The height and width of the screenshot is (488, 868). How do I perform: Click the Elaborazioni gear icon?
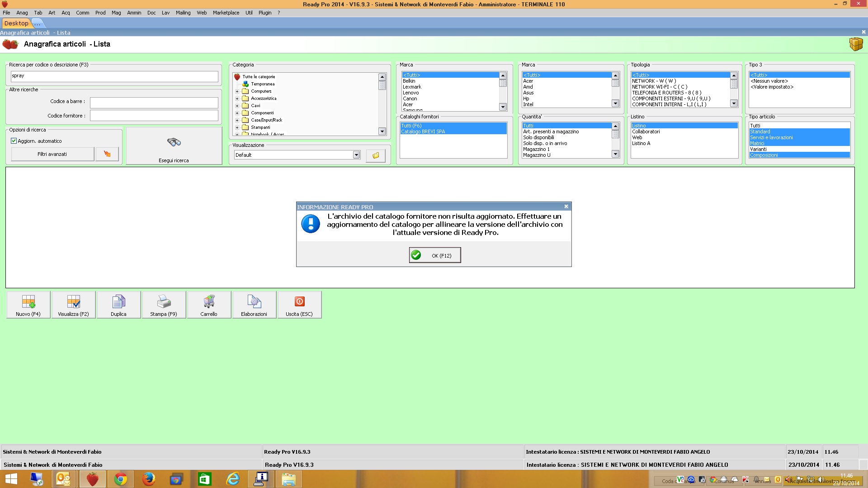point(254,301)
